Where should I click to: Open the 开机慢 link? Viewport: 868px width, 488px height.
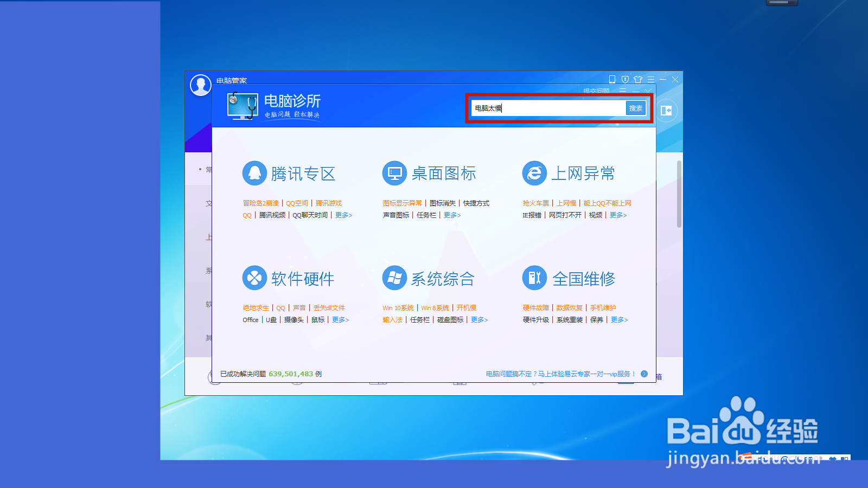pyautogui.click(x=467, y=308)
